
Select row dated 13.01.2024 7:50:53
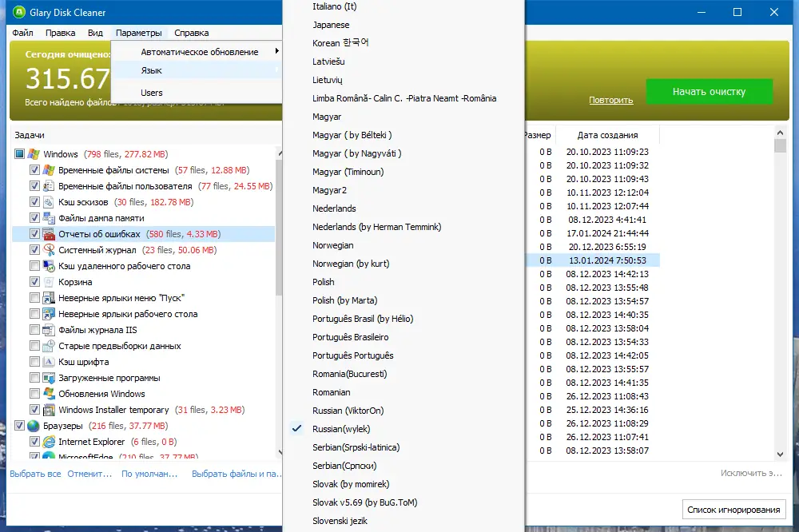(x=593, y=260)
